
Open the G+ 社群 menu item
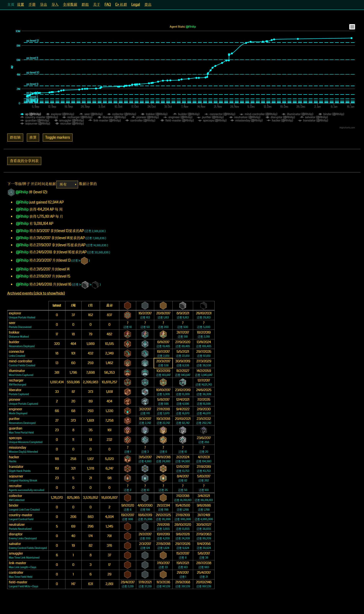point(121,5)
